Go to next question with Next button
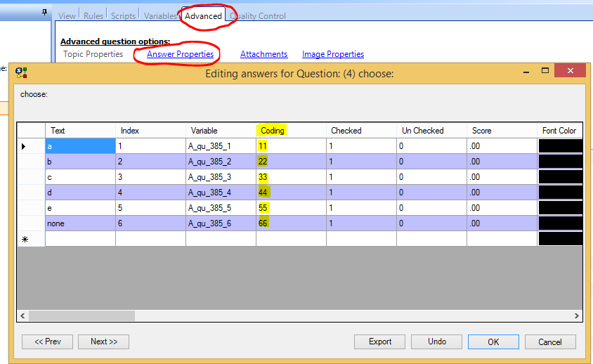The height and width of the screenshot is (364, 593). [x=103, y=342]
